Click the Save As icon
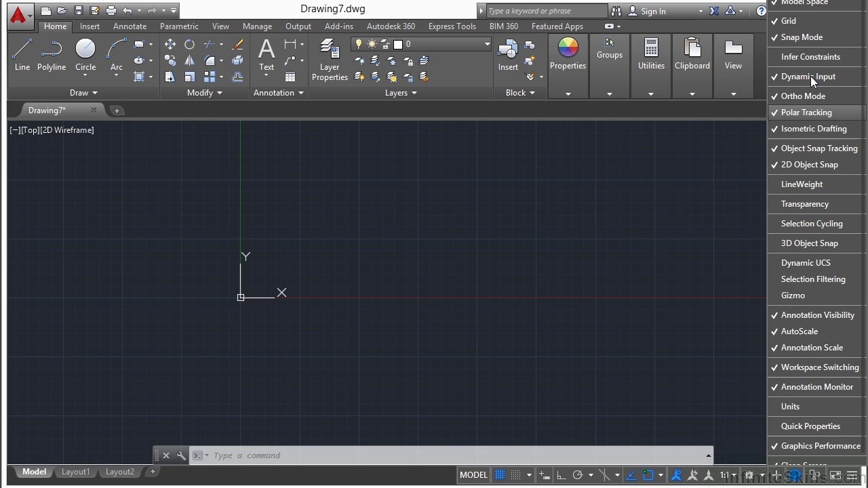Screen dimensions: 868x488 point(95,11)
